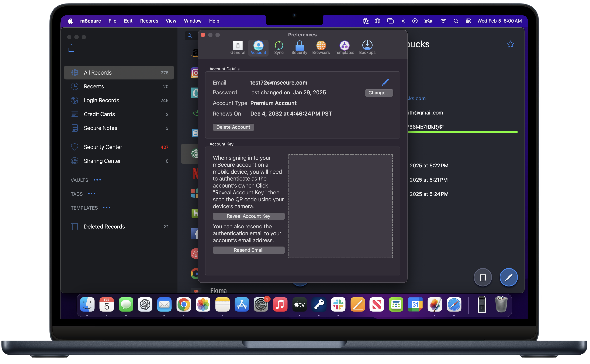Switch to Browsers preferences tab
This screenshot has height=364, width=590.
click(321, 48)
